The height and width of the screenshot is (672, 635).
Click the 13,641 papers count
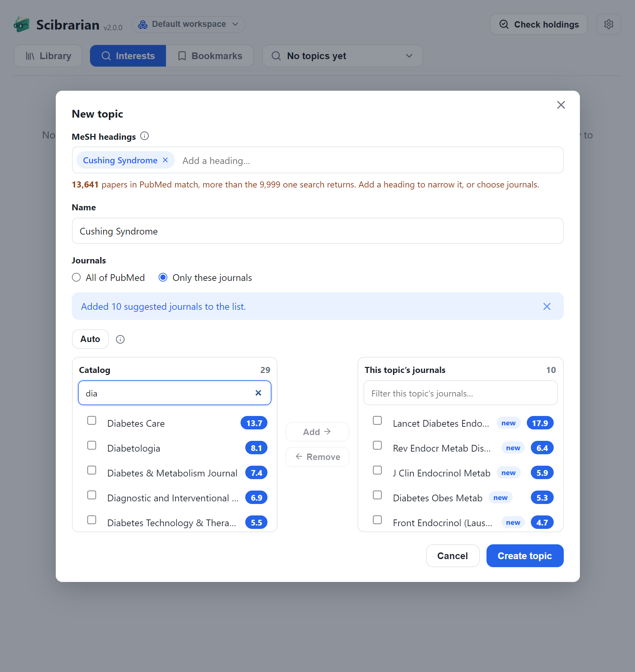tap(85, 184)
